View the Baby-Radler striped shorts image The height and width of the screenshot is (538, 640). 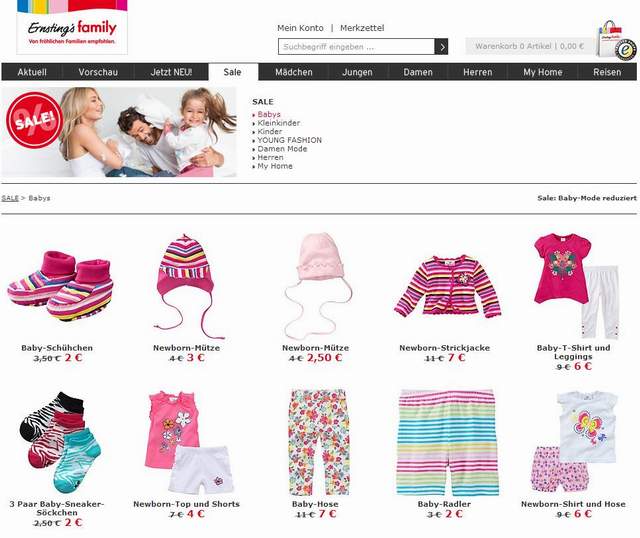click(x=448, y=442)
